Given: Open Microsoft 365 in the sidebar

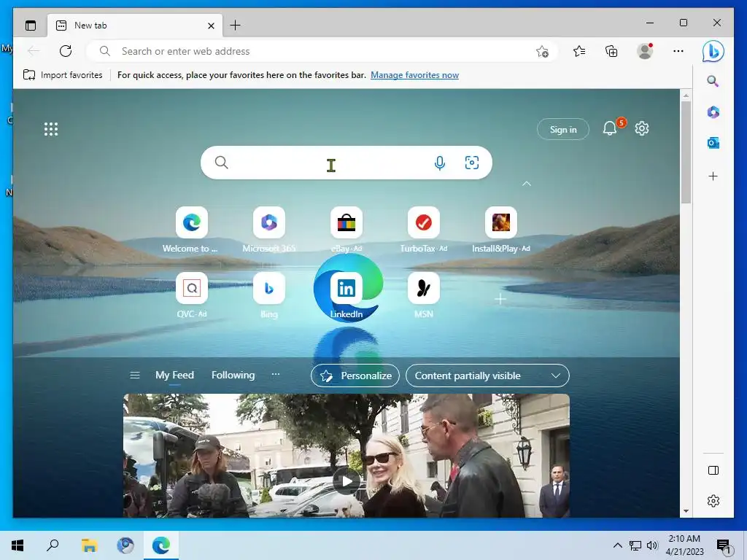Looking at the screenshot, I should pos(713,112).
